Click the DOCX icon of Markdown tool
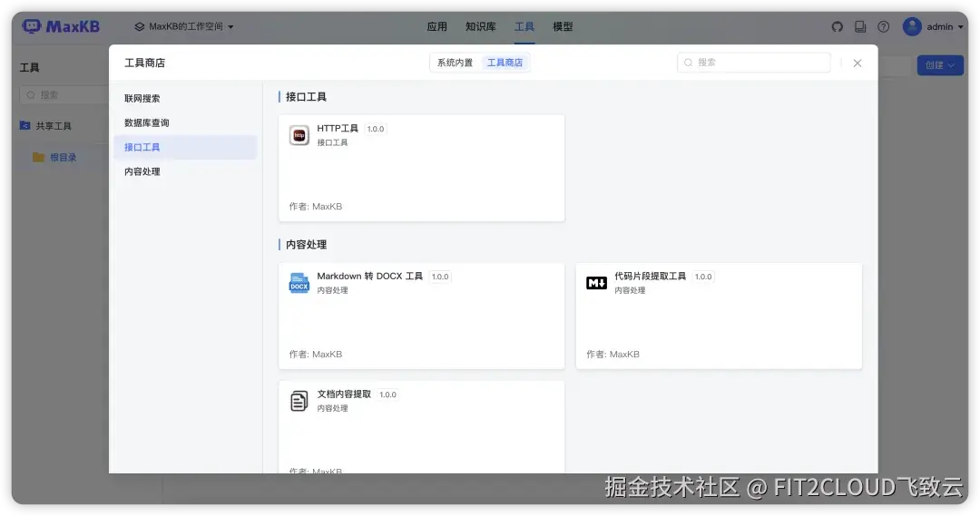 (299, 283)
